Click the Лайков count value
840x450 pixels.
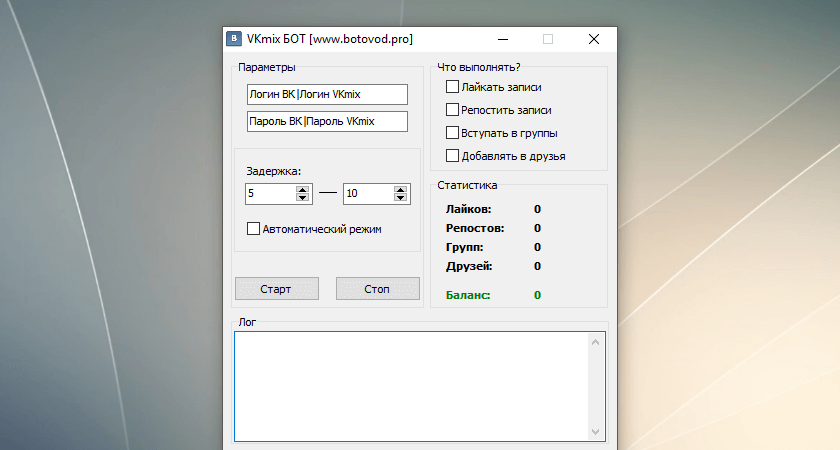click(x=537, y=209)
